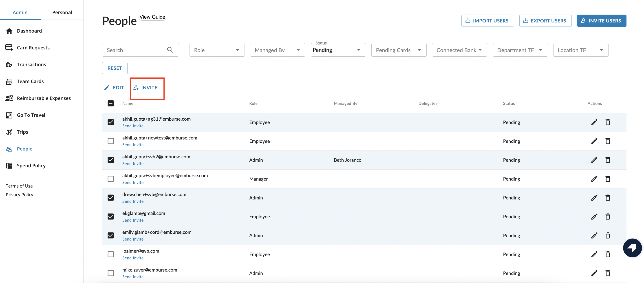This screenshot has height=283, width=644.
Task: Click the RESET filter button
Action: (x=115, y=68)
